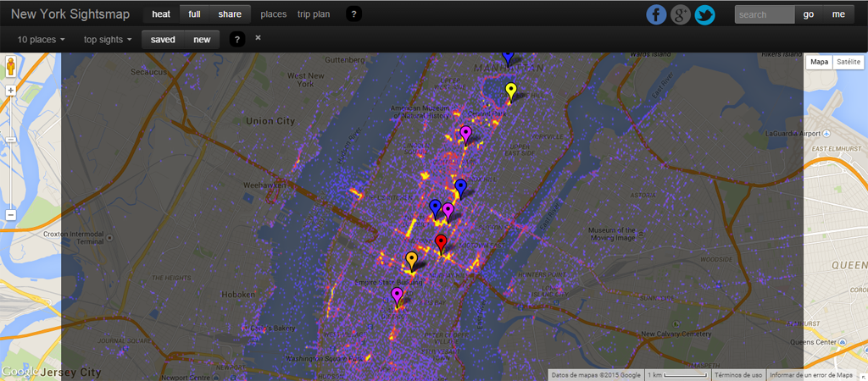
Task: Toggle the heat map overlay
Action: 160,14
